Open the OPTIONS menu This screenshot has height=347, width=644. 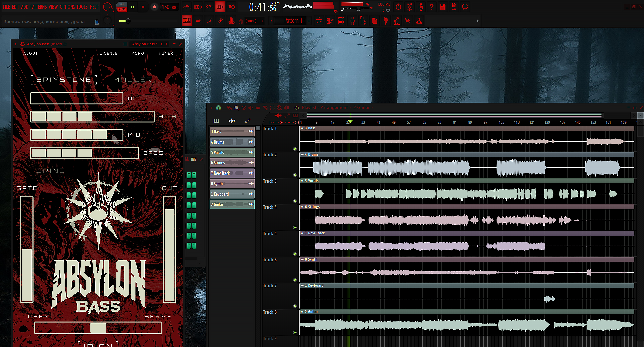(67, 7)
